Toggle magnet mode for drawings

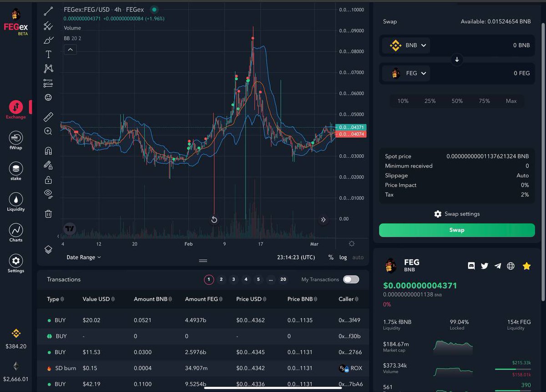(48, 151)
